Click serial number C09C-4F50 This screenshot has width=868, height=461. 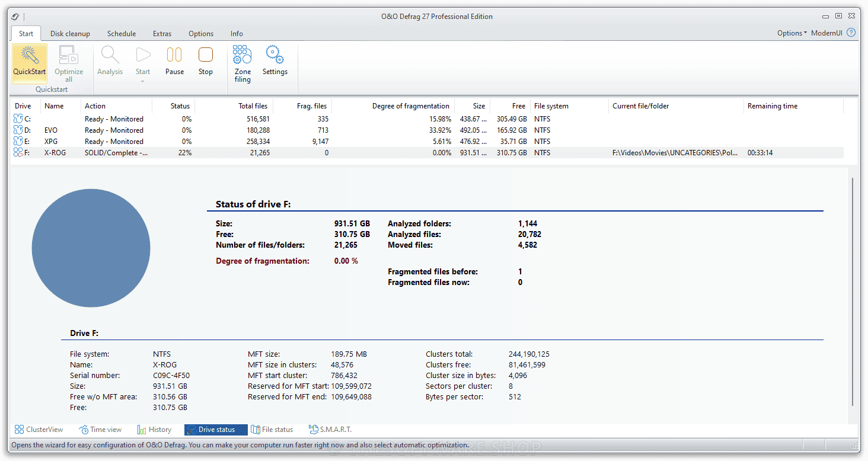pyautogui.click(x=171, y=376)
